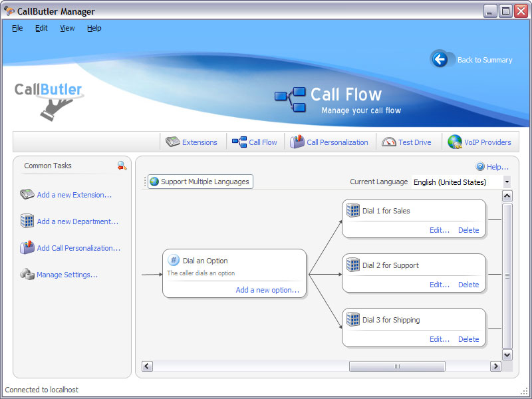
Task: Go to the Test Drive section
Action: [406, 142]
